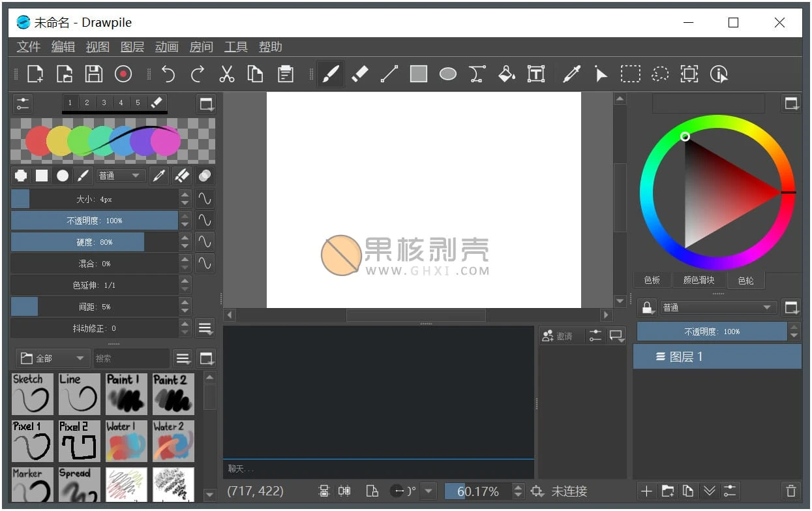Add a new layer with the plus icon
This screenshot has height=511, width=812.
(x=646, y=491)
